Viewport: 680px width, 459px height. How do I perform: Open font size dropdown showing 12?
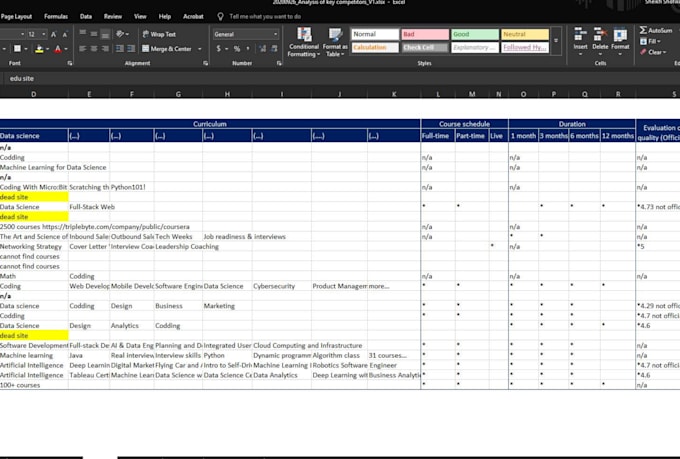pyautogui.click(x=43, y=34)
